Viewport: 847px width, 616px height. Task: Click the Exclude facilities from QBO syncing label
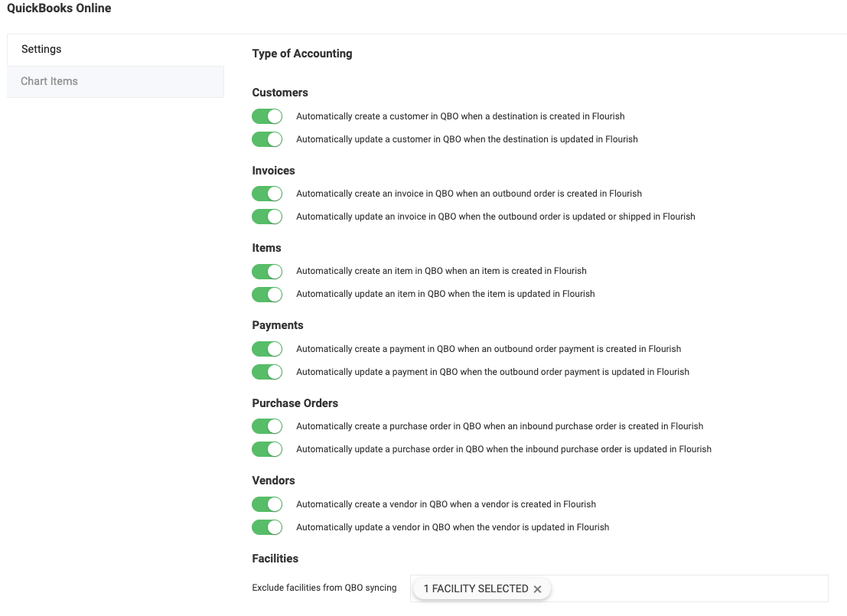click(x=324, y=588)
